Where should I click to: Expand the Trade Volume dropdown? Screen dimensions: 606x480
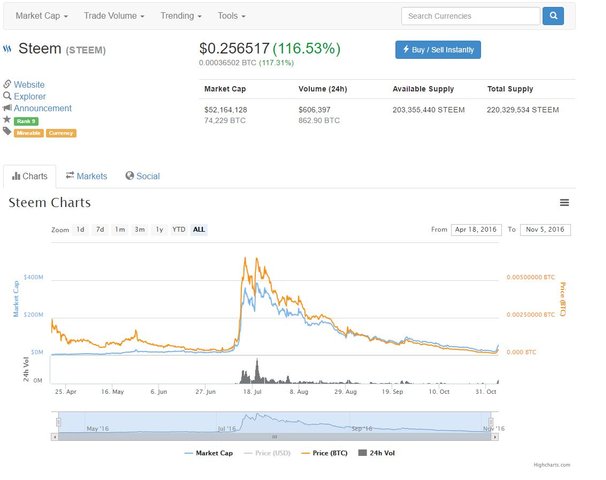114,16
